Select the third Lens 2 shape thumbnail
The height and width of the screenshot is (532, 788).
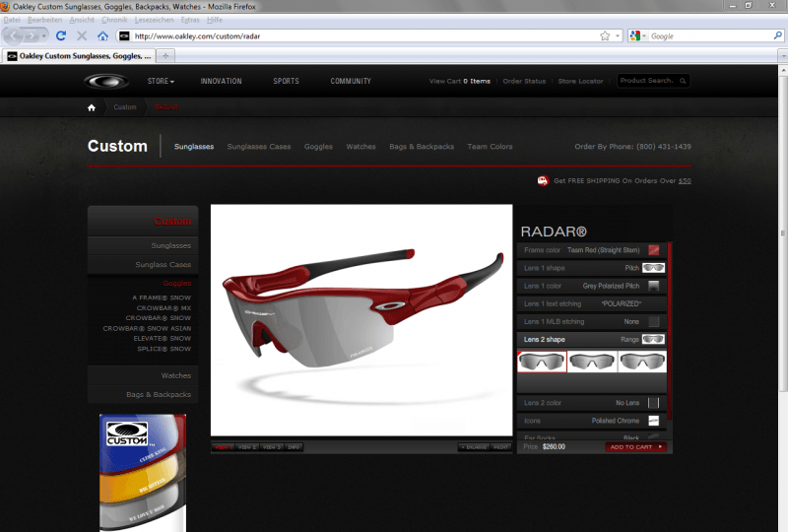click(642, 362)
